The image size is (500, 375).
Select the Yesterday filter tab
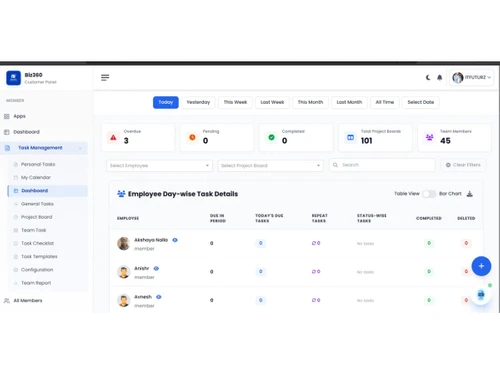coord(198,102)
